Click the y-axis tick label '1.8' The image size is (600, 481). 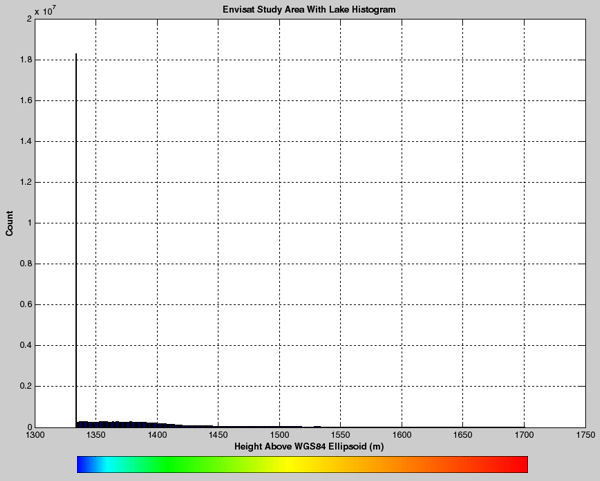pyautogui.click(x=26, y=60)
